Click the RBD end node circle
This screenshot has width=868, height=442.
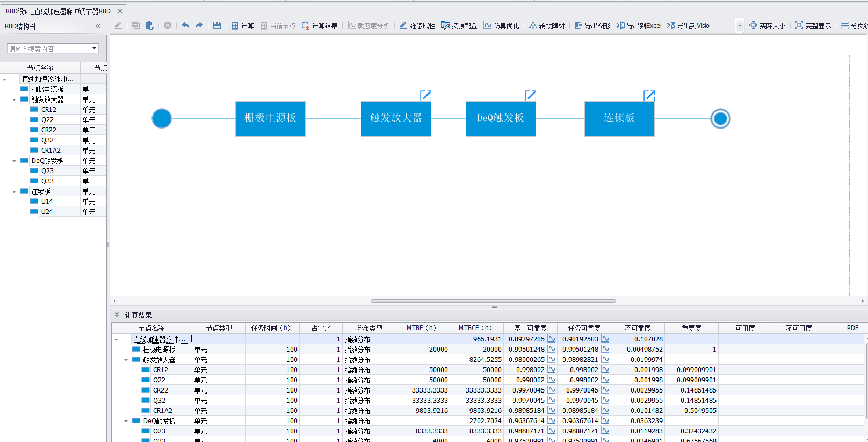coord(720,118)
